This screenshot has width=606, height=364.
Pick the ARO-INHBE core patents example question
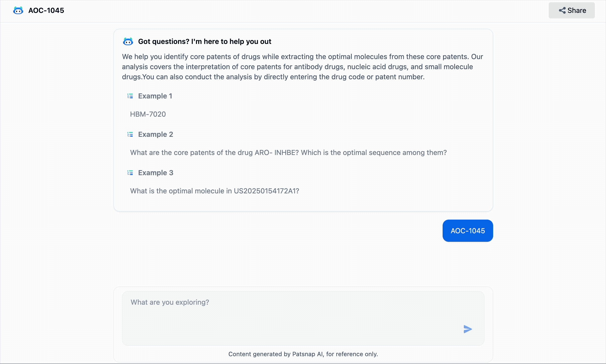[288, 152]
